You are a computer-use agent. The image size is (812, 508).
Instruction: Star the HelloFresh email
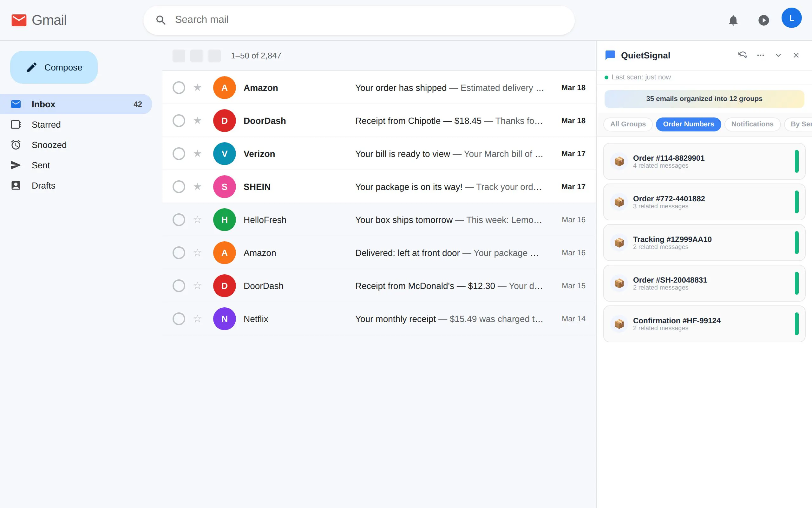click(197, 219)
